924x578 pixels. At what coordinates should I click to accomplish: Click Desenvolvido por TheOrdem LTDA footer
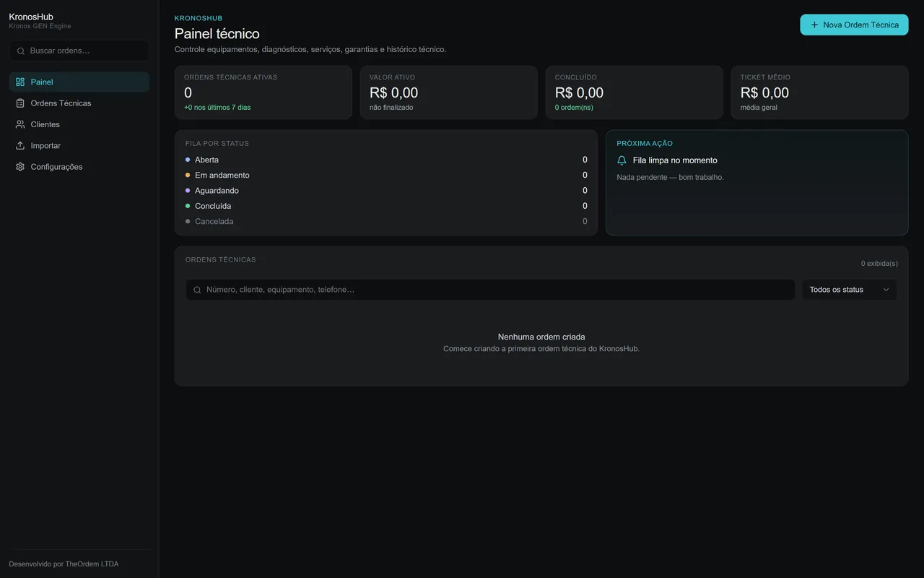click(x=64, y=564)
